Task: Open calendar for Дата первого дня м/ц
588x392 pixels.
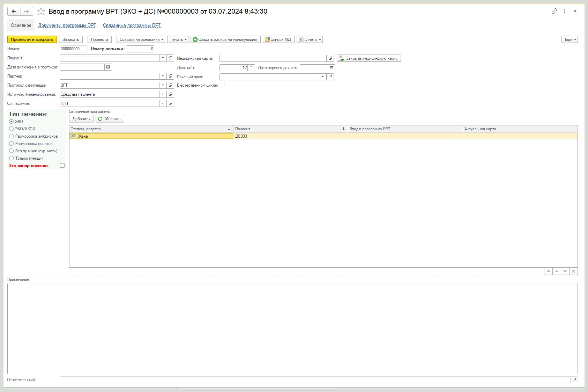Action: (x=332, y=68)
